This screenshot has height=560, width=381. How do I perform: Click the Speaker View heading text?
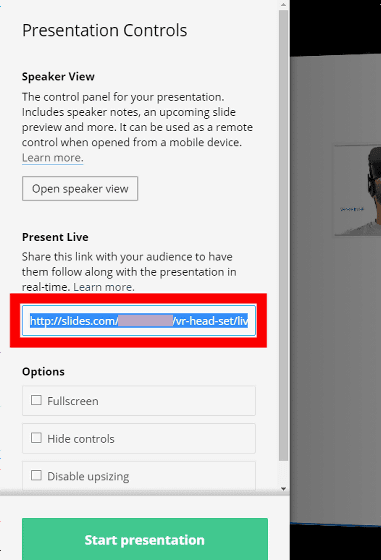pos(58,76)
